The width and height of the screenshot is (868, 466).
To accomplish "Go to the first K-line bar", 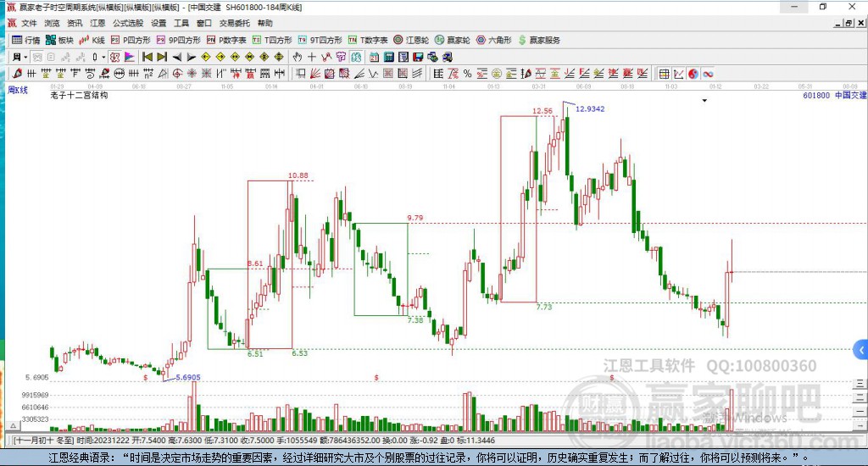I will pyautogui.click(x=147, y=57).
